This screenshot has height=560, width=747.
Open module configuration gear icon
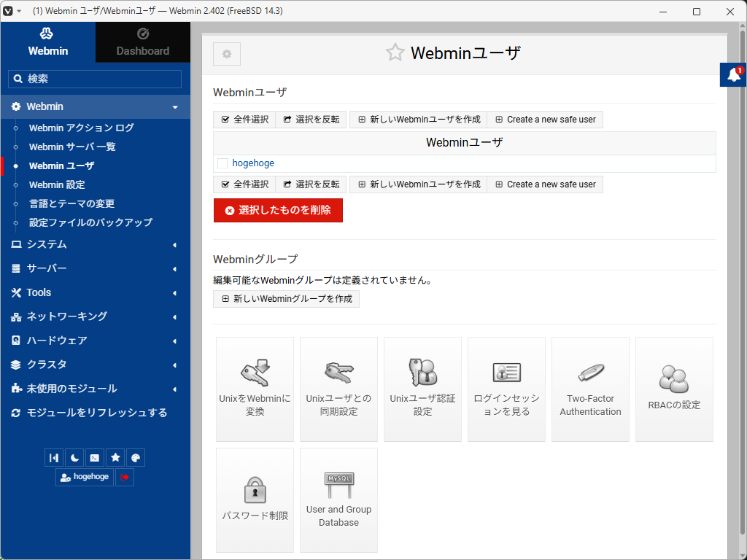(227, 54)
